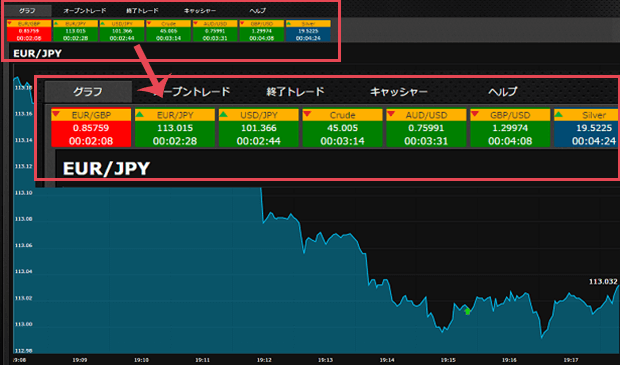Open the enlarged キャッシャー tab
620x365 pixels.
399,92
